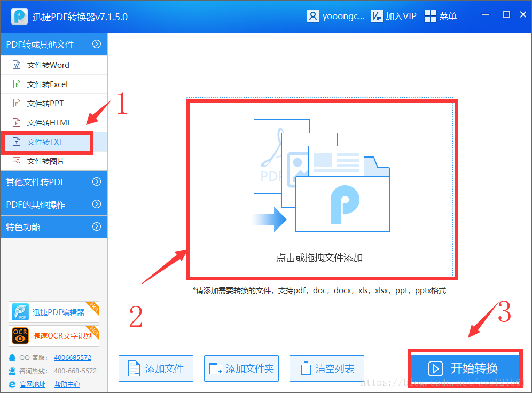Image resolution: width=532 pixels, height=393 pixels.
Task: Click the hotline headset icon
Action: pyautogui.click(x=12, y=371)
